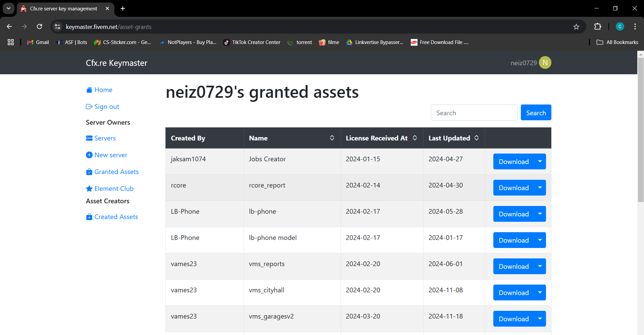The height and width of the screenshot is (335, 644).
Task: Open the Gmail bookmark
Action: pyautogui.click(x=38, y=42)
